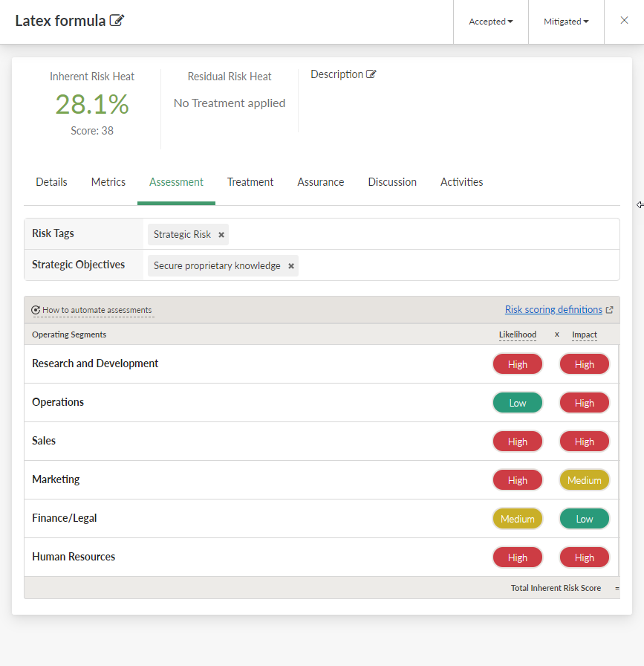Switch to the Treatment tab

(x=250, y=182)
